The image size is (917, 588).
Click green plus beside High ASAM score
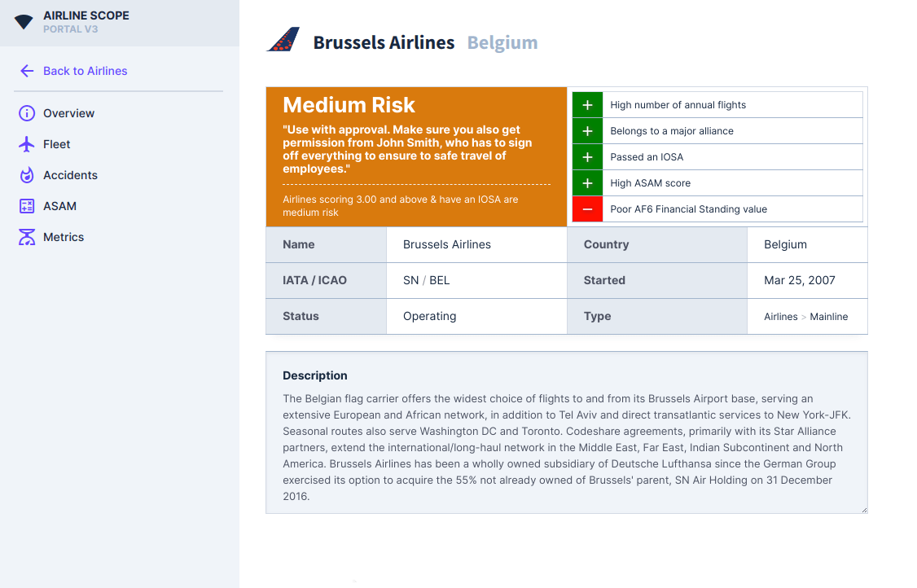coord(587,183)
